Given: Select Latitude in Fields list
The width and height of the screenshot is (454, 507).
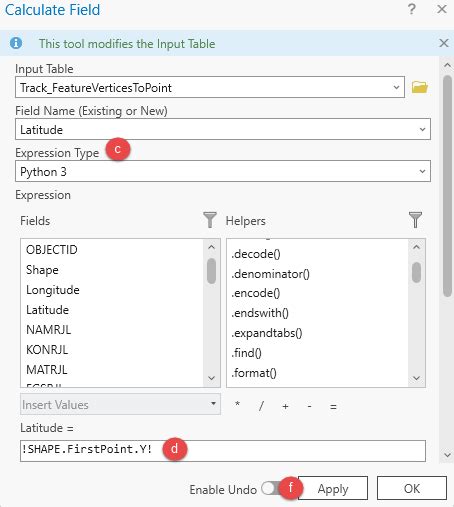Looking at the screenshot, I should [47, 310].
